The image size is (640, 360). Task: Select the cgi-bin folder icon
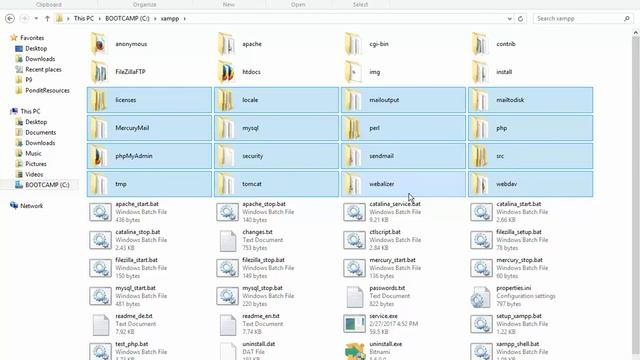click(x=353, y=44)
